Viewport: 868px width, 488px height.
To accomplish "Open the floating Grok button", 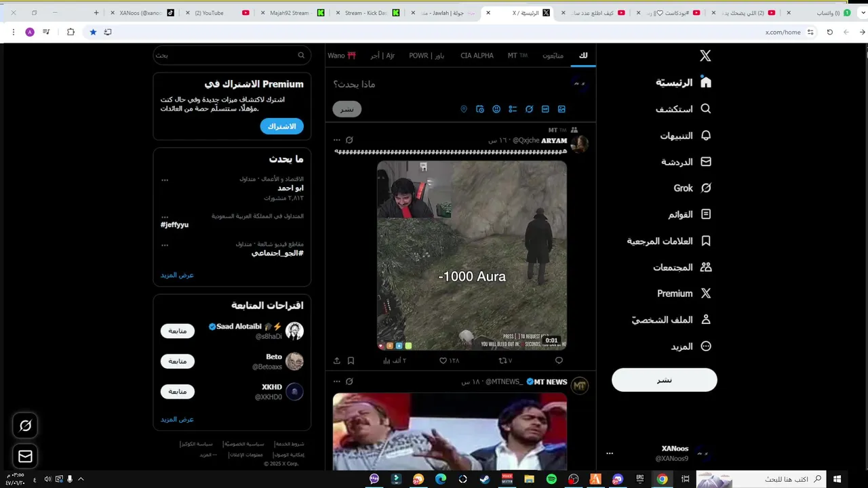I will coord(25,426).
